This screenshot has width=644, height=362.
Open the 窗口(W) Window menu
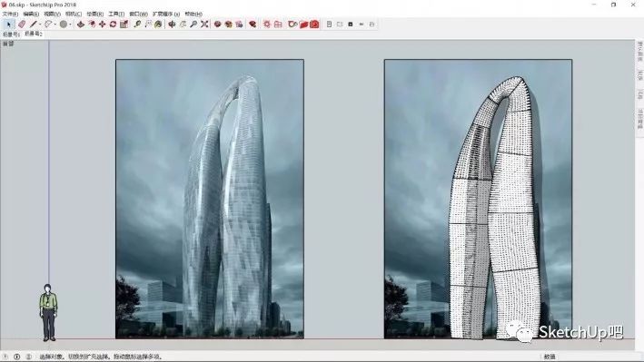138,14
